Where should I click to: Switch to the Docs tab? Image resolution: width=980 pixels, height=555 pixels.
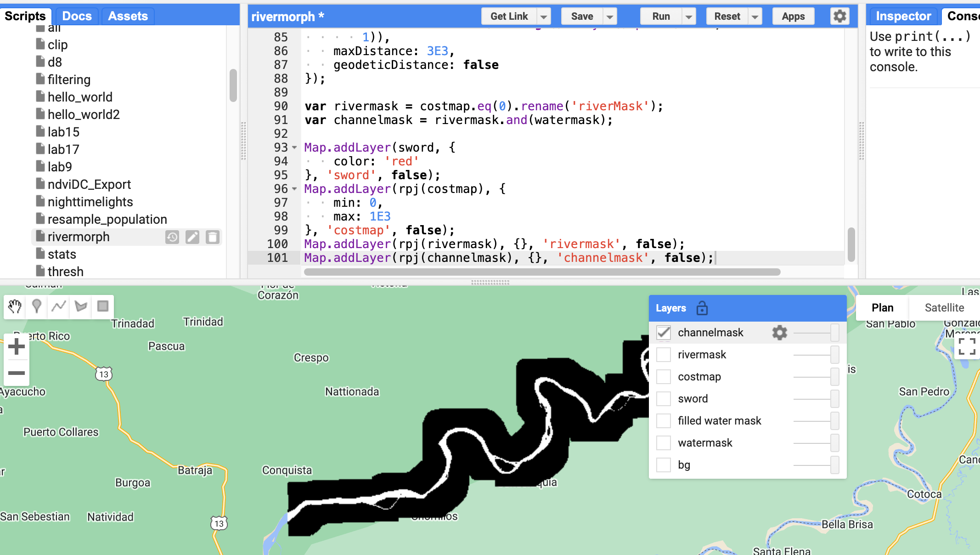click(77, 16)
